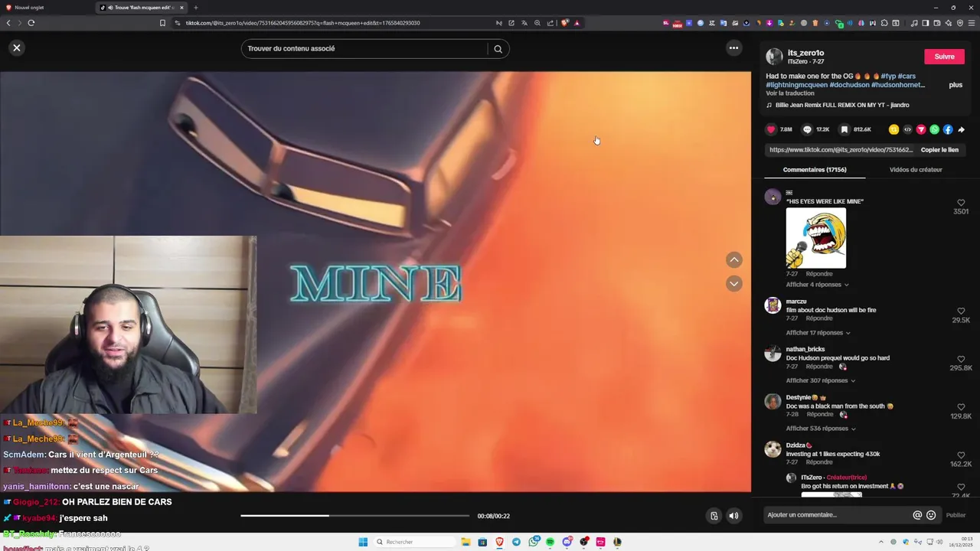Open File Explorer from taskbar
The image size is (980, 551).
tap(465, 542)
